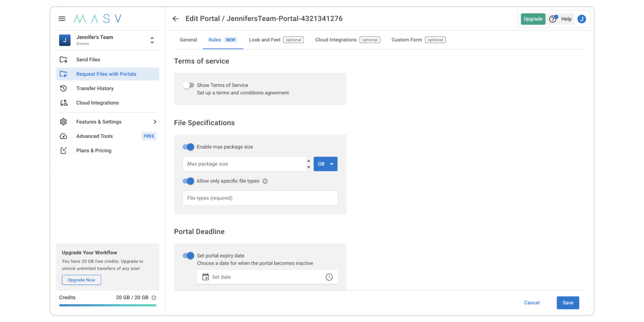Open the Cloud Integrations tab
This screenshot has width=644, height=322.
tap(348, 40)
